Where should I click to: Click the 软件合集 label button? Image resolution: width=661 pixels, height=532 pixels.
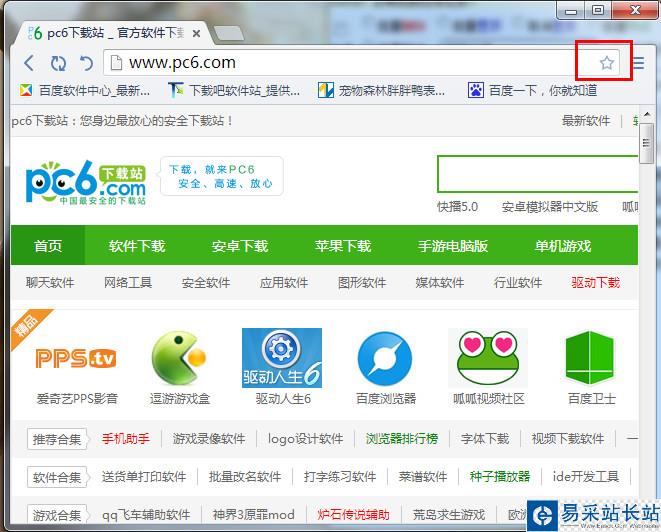pos(57,477)
